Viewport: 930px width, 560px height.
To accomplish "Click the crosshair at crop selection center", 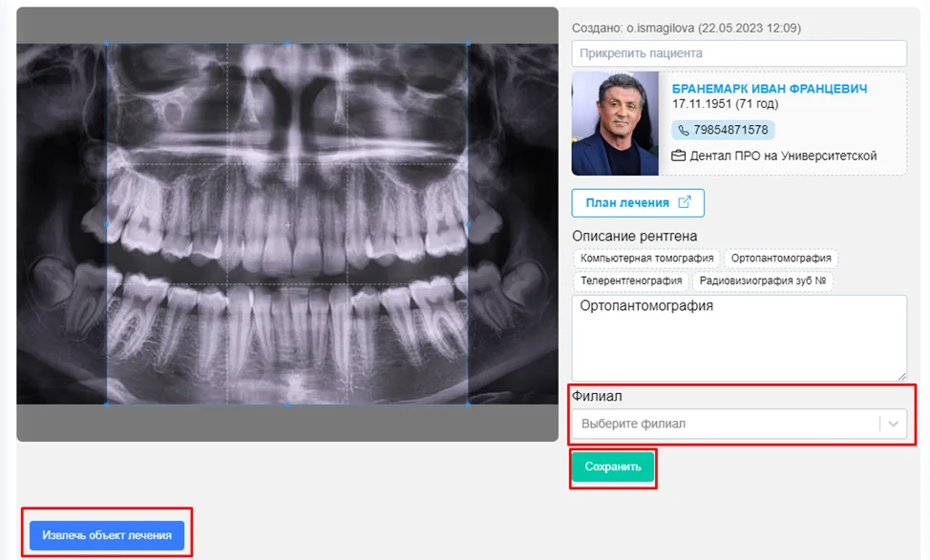I will [287, 224].
